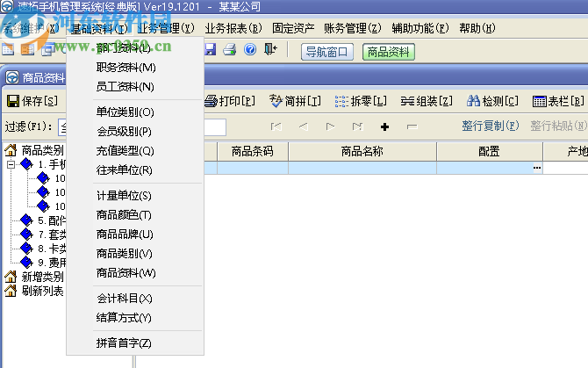This screenshot has width=588, height=368.
Task: Click the blue save disk toolbar icon
Action: pos(211,49)
